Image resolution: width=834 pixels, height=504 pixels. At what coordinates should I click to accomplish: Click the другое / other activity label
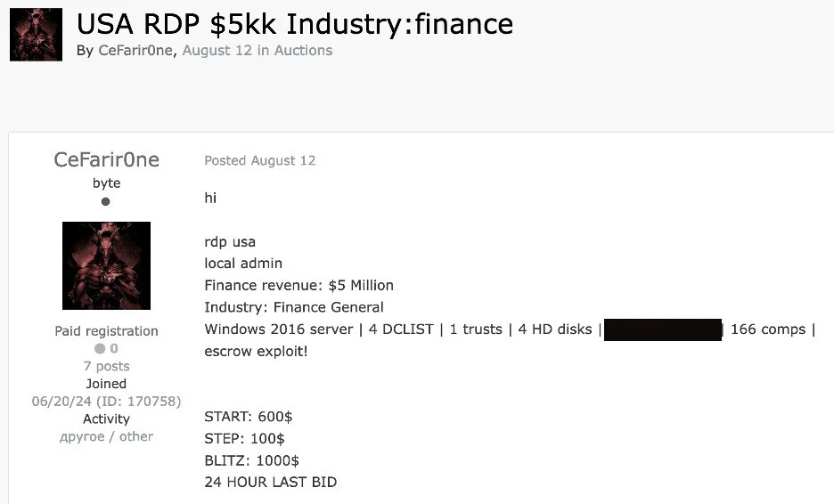[106, 436]
